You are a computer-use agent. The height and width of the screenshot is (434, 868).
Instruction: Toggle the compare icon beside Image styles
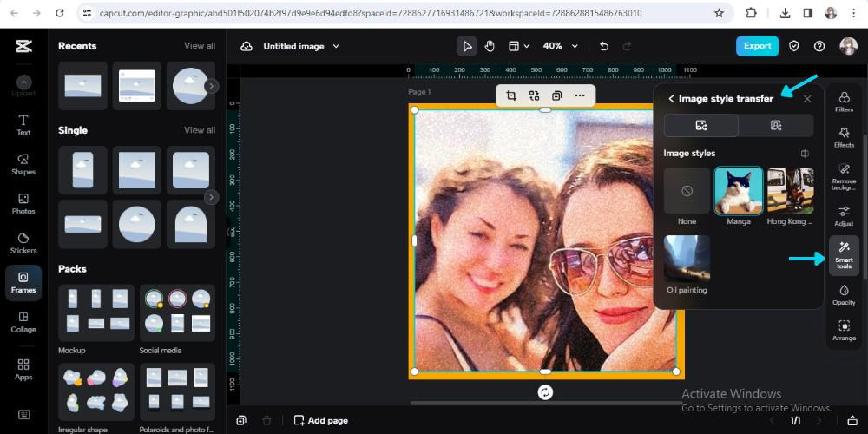coord(806,154)
